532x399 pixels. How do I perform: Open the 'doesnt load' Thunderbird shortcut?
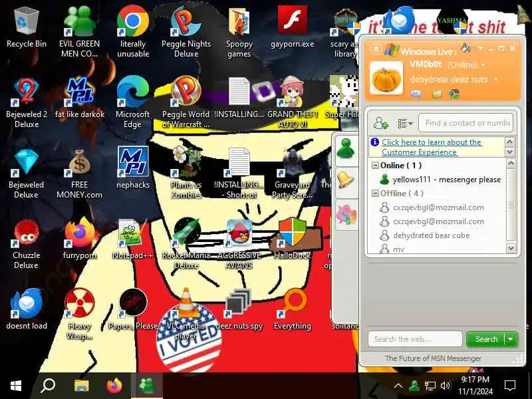tap(27, 309)
